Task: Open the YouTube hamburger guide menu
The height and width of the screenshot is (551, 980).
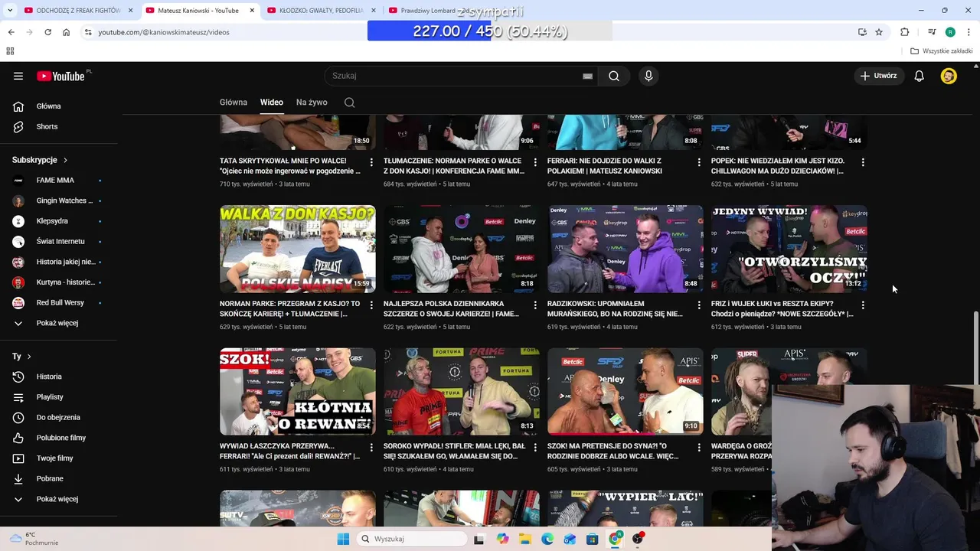Action: point(18,76)
